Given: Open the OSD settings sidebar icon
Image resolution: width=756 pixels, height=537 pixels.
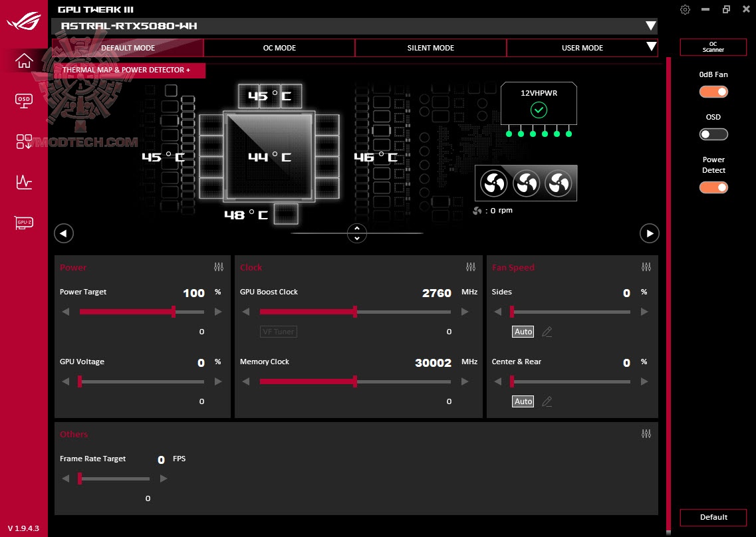Looking at the screenshot, I should point(24,101).
